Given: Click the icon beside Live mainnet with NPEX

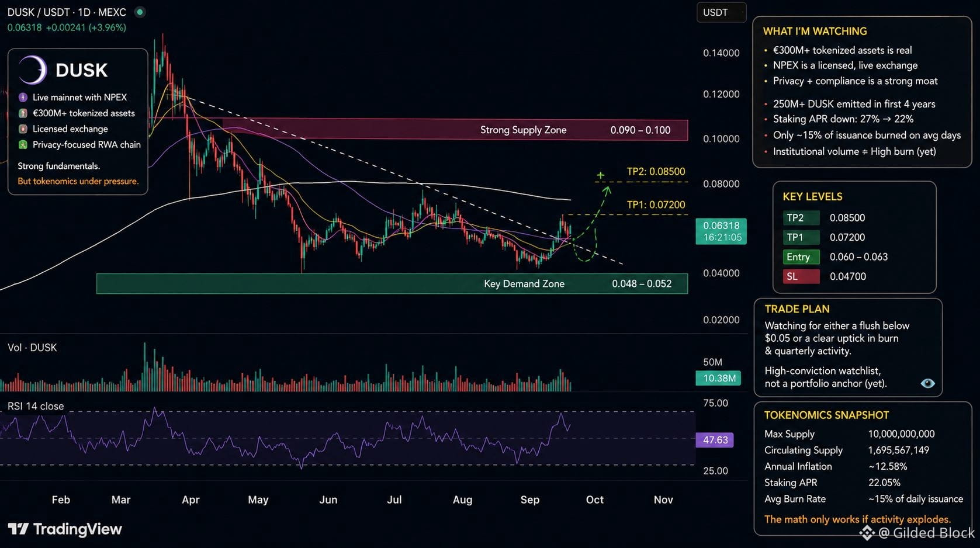Looking at the screenshot, I should coord(23,97).
